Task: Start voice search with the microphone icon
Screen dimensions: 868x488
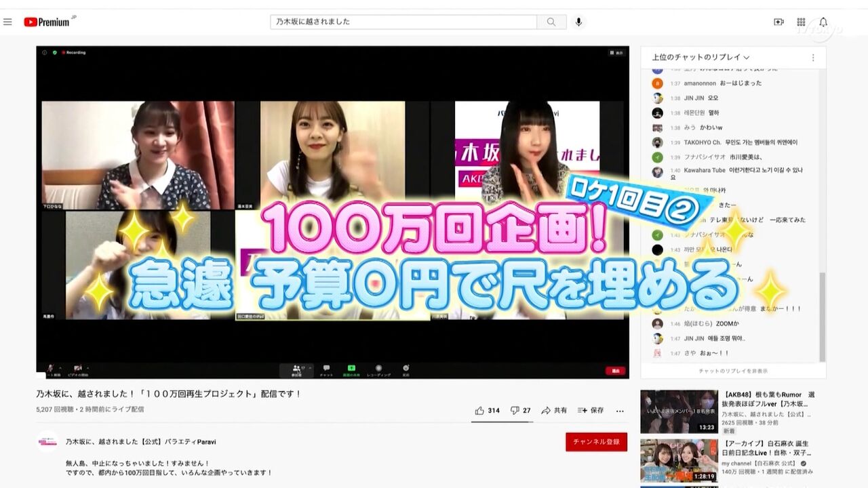Action: click(578, 22)
